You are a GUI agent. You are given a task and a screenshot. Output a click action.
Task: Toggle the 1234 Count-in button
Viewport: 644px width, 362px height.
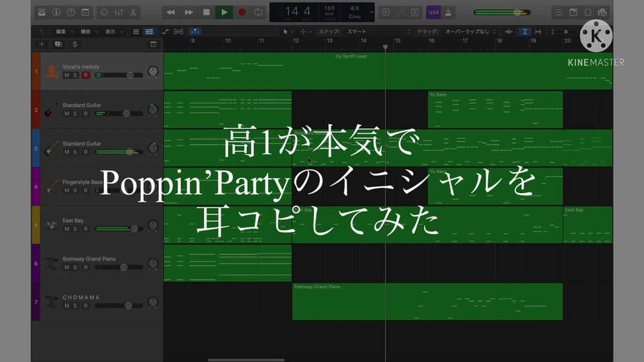(433, 12)
